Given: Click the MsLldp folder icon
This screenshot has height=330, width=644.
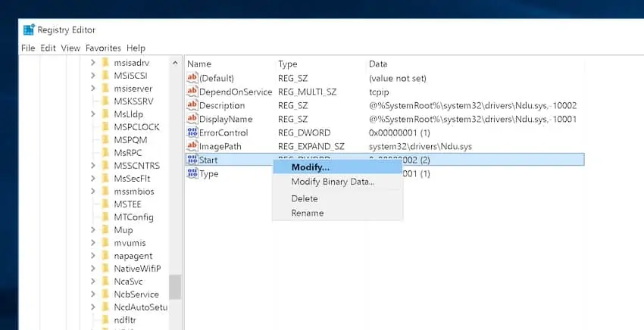Looking at the screenshot, I should [105, 114].
